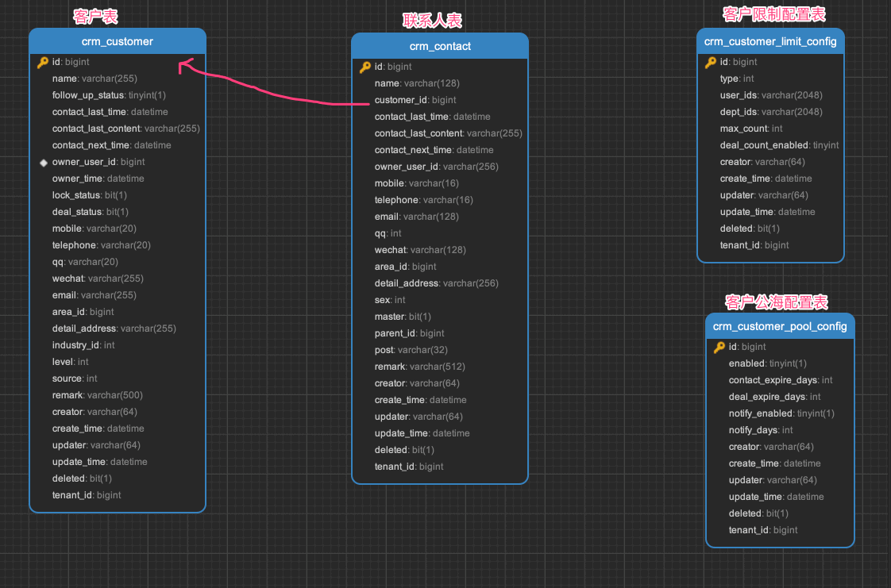891x588 pixels.
Task: Click the pink 客户表 annotation label
Action: tap(95, 16)
